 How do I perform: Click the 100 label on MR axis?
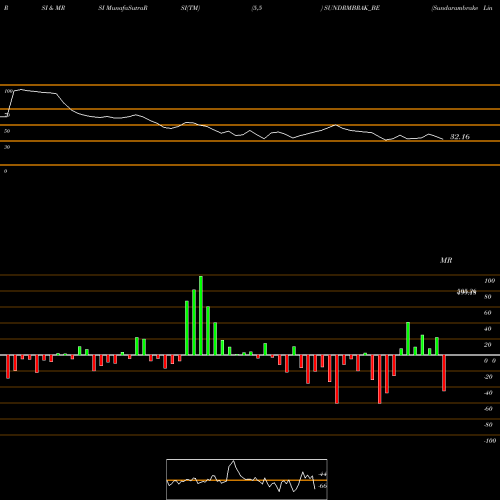tap(489, 281)
